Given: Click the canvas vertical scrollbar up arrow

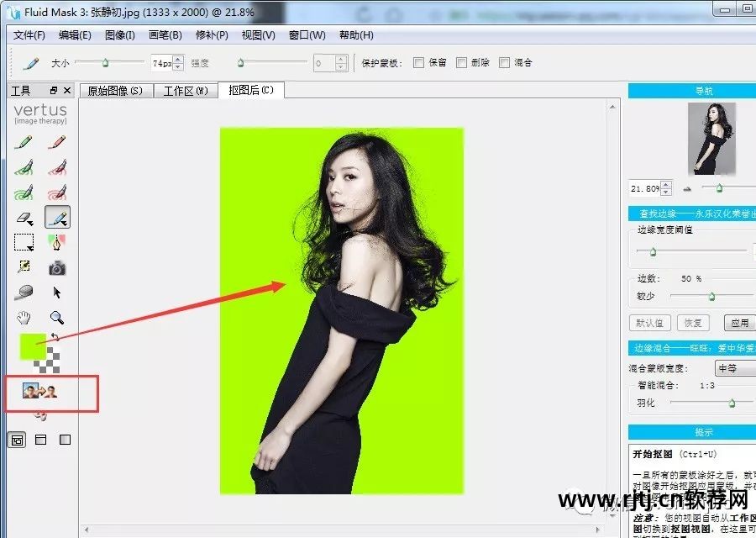Looking at the screenshot, I should (x=612, y=107).
